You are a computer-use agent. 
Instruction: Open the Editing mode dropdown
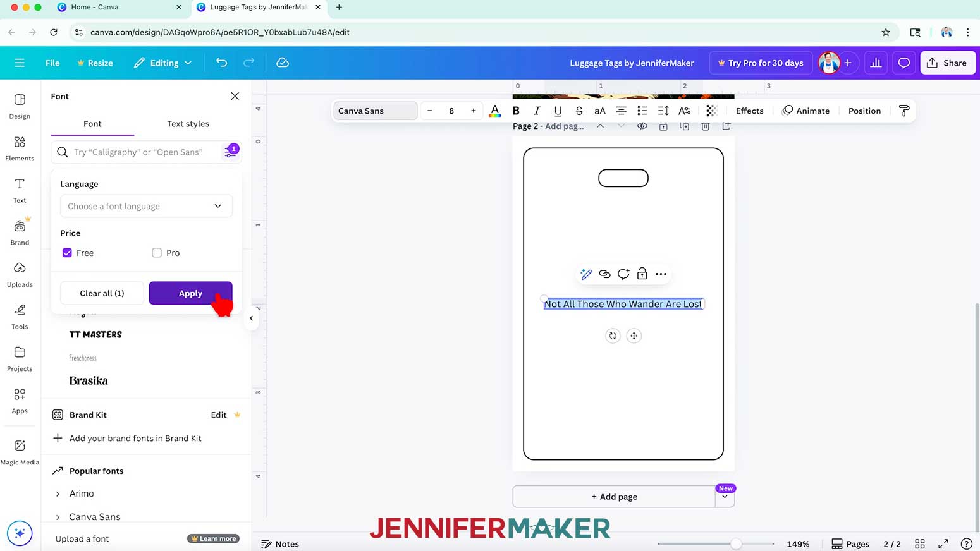pos(162,63)
